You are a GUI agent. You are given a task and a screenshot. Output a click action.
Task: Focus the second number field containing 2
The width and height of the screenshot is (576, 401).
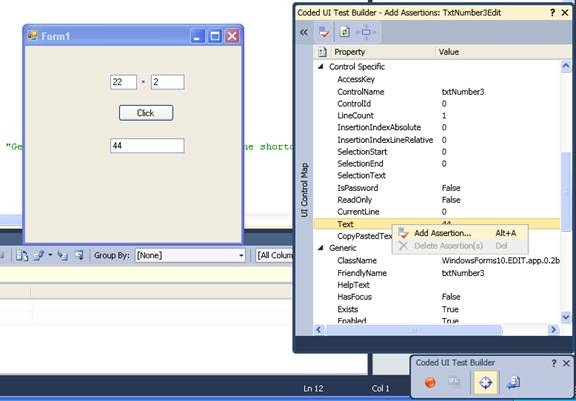[x=168, y=82]
